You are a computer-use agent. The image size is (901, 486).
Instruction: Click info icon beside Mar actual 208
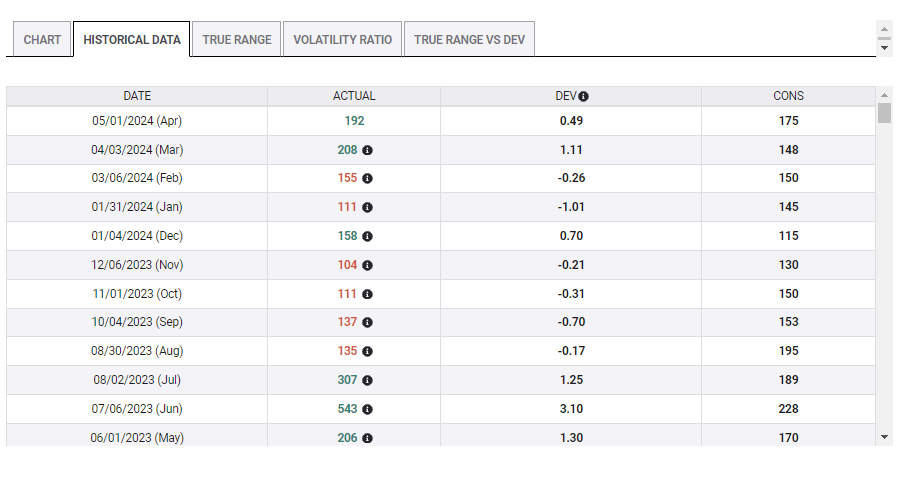(x=367, y=150)
